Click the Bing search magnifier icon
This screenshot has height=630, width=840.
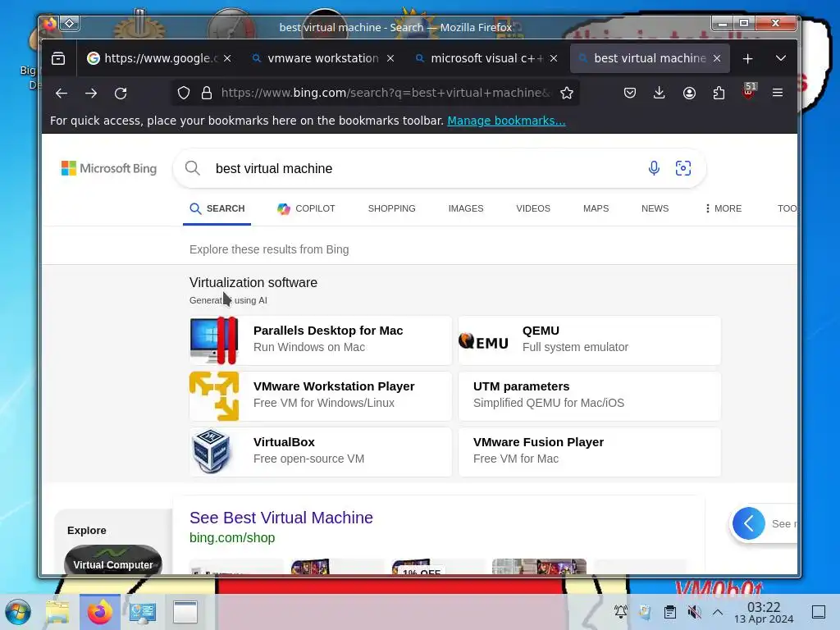tap(192, 168)
